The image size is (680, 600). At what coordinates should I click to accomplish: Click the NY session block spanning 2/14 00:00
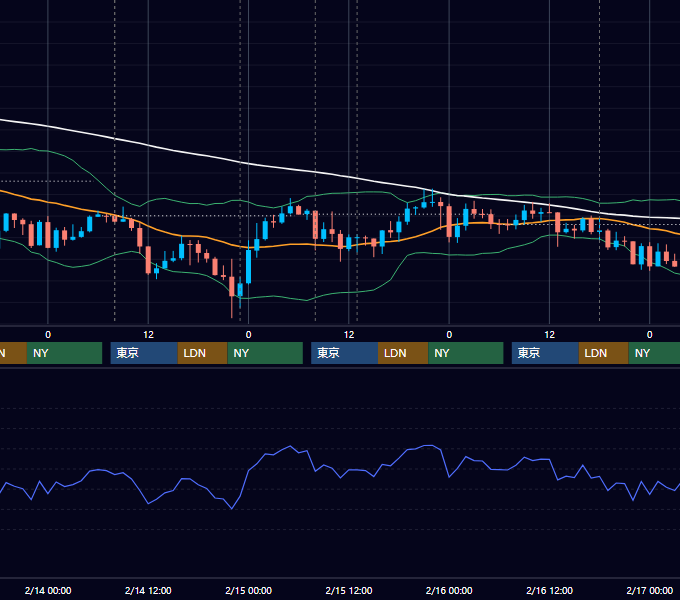click(64, 353)
